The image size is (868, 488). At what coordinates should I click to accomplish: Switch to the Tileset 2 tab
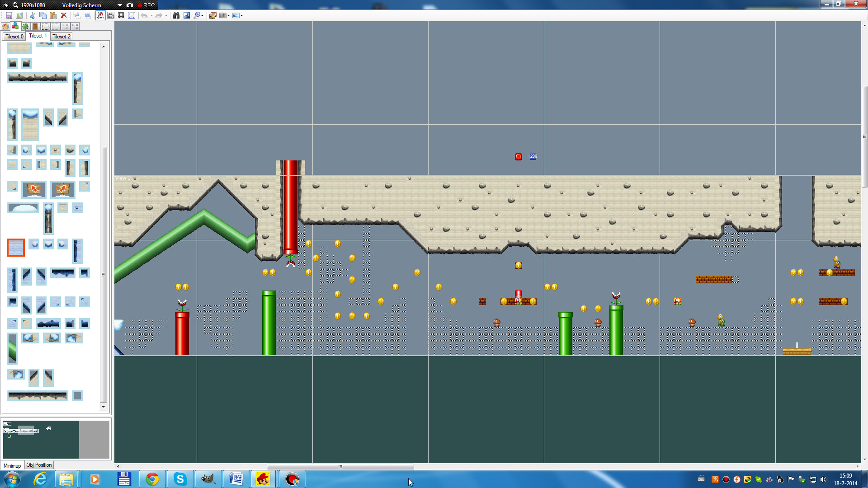tap(61, 36)
